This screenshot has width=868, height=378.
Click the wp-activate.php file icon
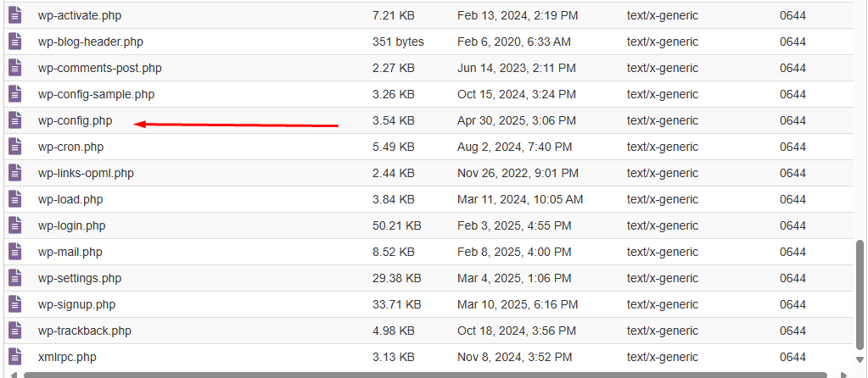click(x=15, y=15)
